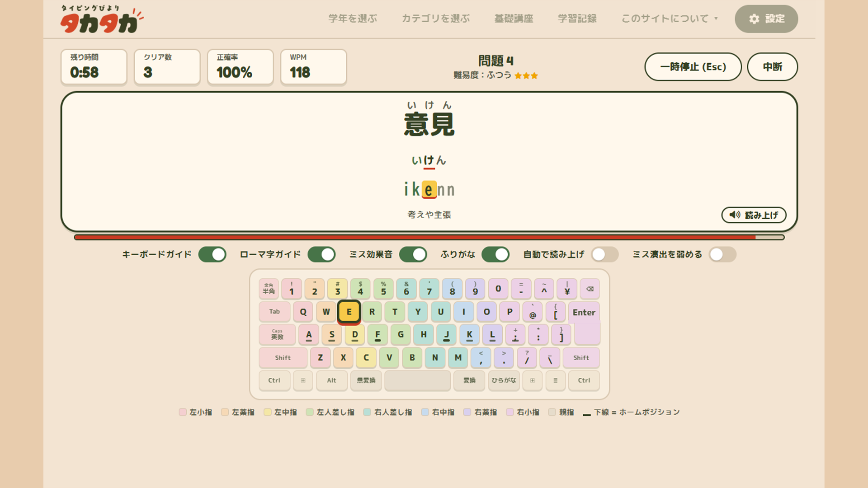Viewport: 868px width, 488px height.
Task: Click the 残り時間 0:58 stat box
Action: click(x=94, y=67)
